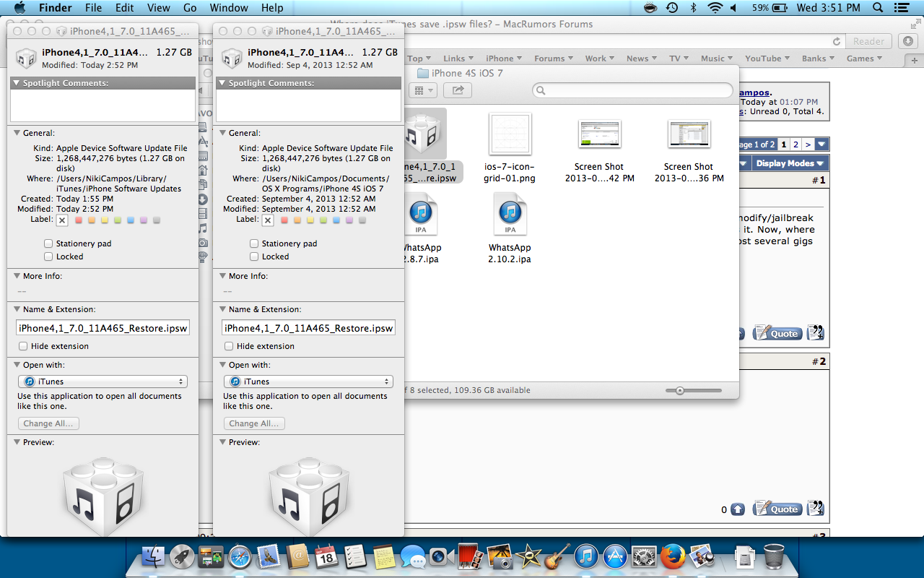The height and width of the screenshot is (578, 924).
Task: Open the Wi-Fi status menu
Action: point(715,8)
